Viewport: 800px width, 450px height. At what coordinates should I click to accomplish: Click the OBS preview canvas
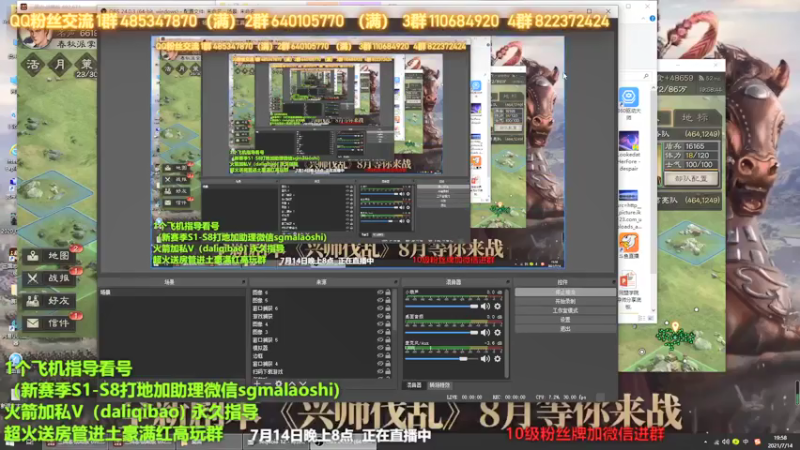pos(358,152)
